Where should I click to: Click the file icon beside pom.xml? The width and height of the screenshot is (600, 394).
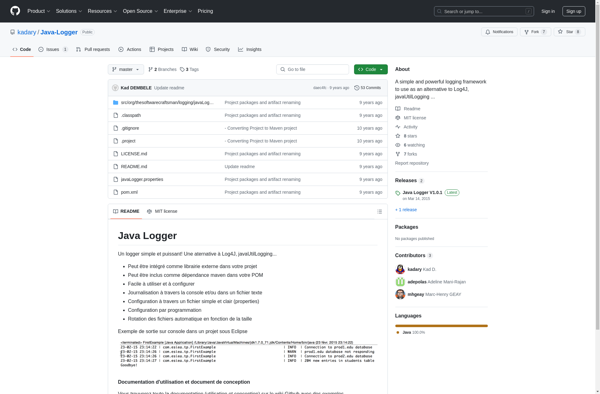click(116, 192)
